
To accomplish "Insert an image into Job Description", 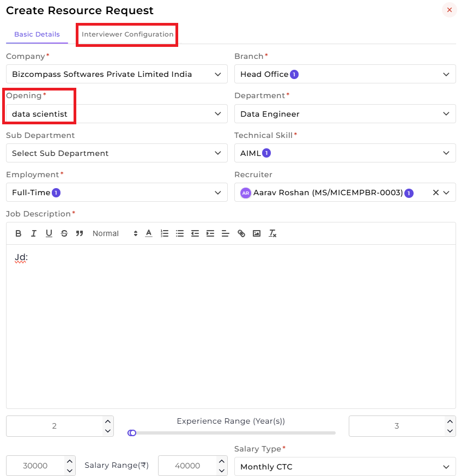I will [x=257, y=233].
